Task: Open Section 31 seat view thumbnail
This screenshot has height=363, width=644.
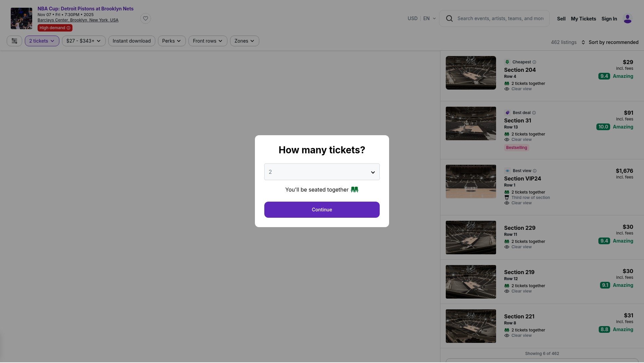Action: [x=471, y=123]
